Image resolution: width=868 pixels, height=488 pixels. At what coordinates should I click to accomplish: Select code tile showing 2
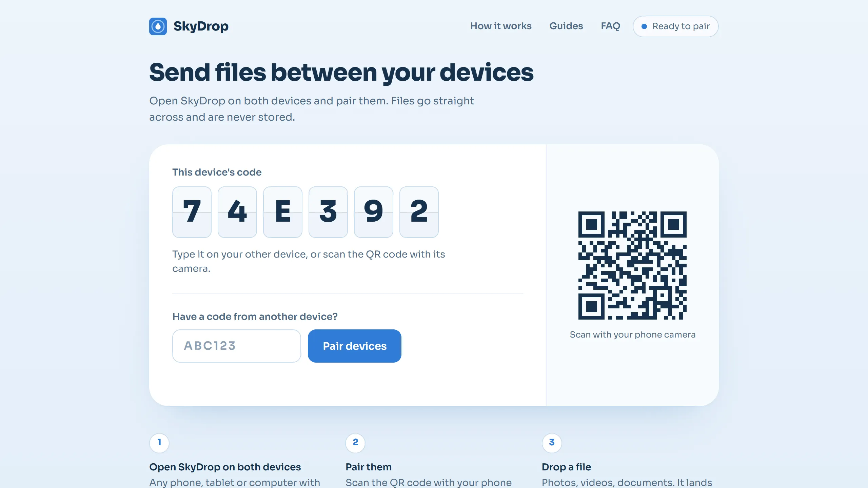419,212
